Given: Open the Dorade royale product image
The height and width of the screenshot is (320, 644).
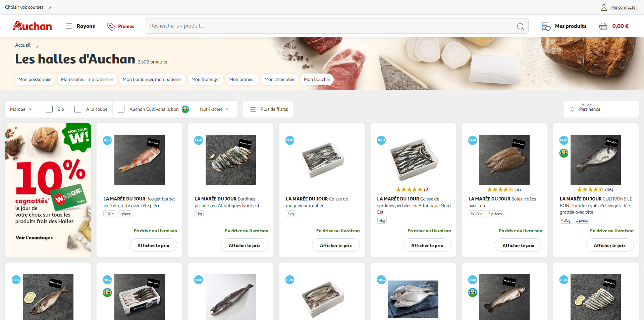Looking at the screenshot, I should pyautogui.click(x=596, y=160).
